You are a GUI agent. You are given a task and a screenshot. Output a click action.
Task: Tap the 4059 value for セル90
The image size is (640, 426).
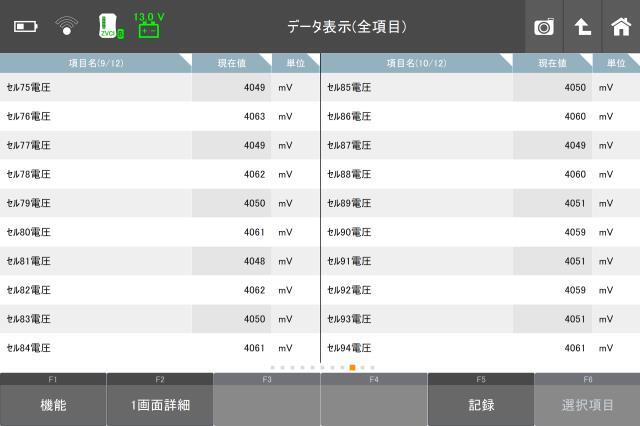[575, 232]
